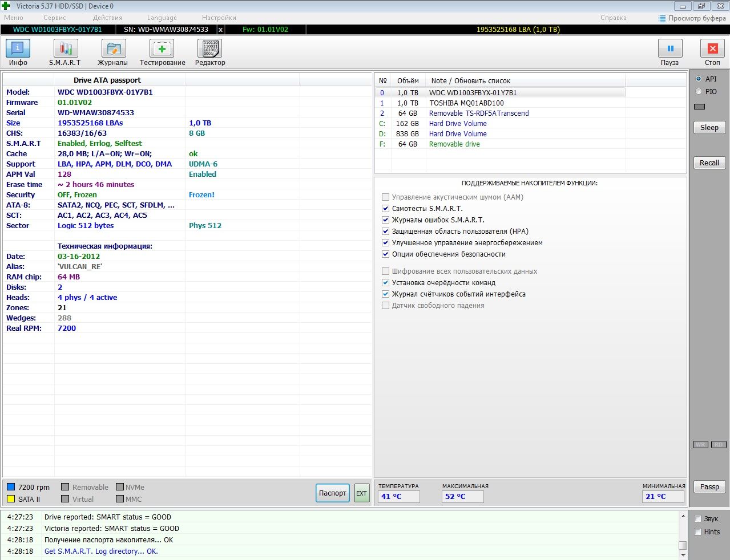Toggle Самотесты S.M.A.R.T. checkbox
This screenshot has width=730, height=560.
385,209
